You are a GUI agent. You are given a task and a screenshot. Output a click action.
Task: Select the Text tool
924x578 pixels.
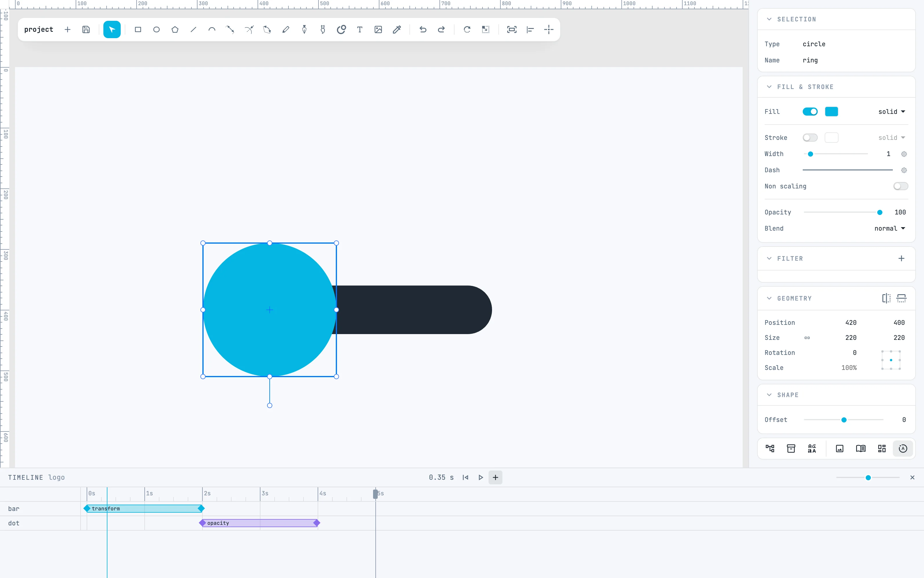coord(360,29)
